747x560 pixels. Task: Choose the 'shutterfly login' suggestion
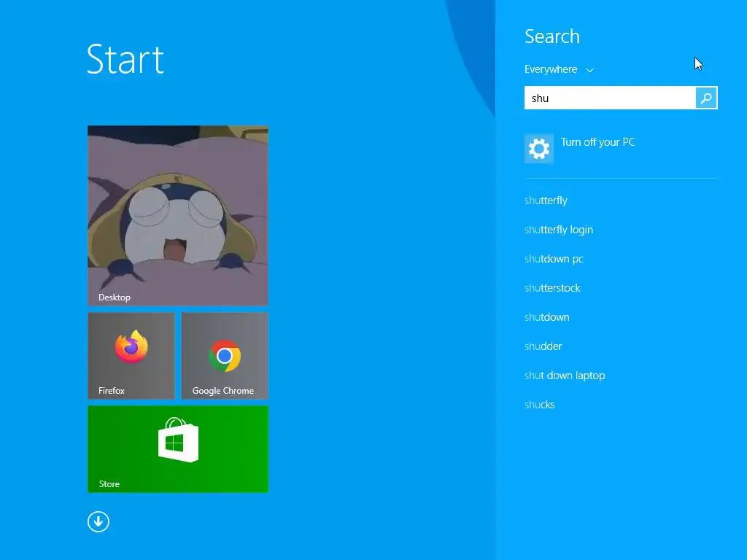pyautogui.click(x=559, y=230)
